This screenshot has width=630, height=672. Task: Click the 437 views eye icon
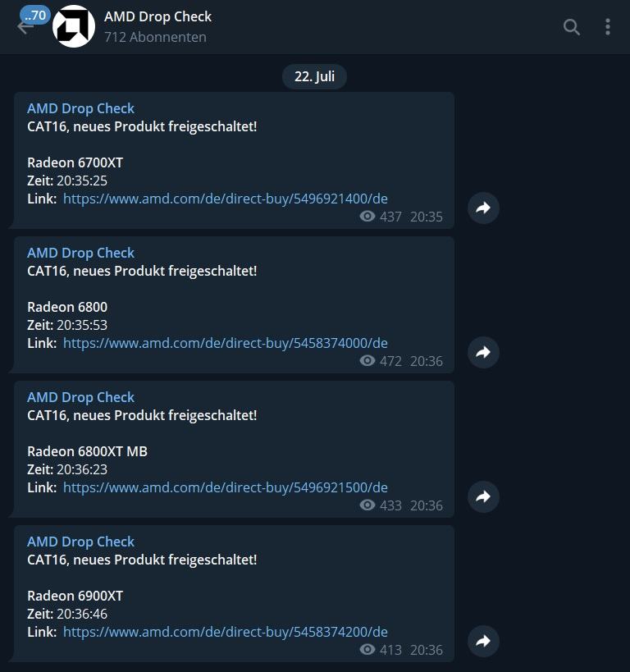[x=367, y=217]
